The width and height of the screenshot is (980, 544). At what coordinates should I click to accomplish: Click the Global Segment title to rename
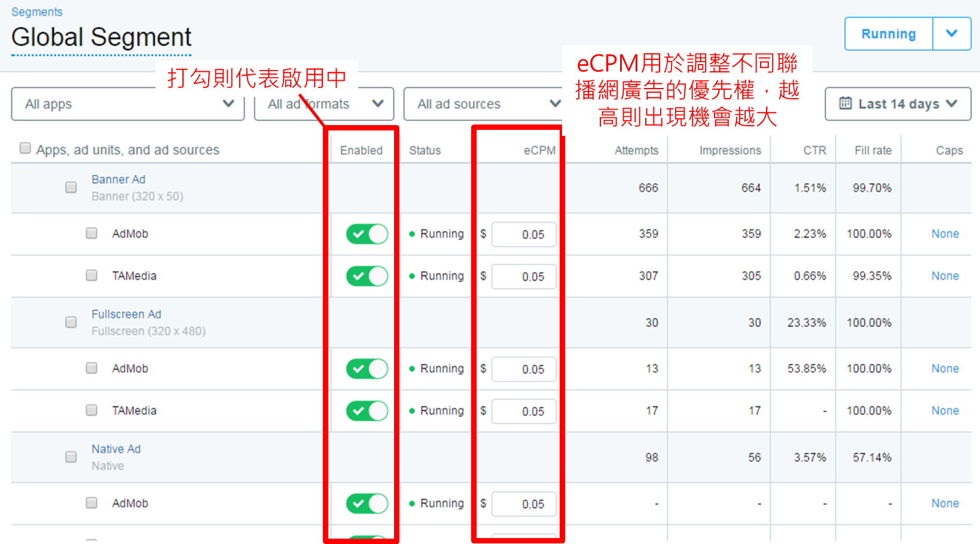101,38
